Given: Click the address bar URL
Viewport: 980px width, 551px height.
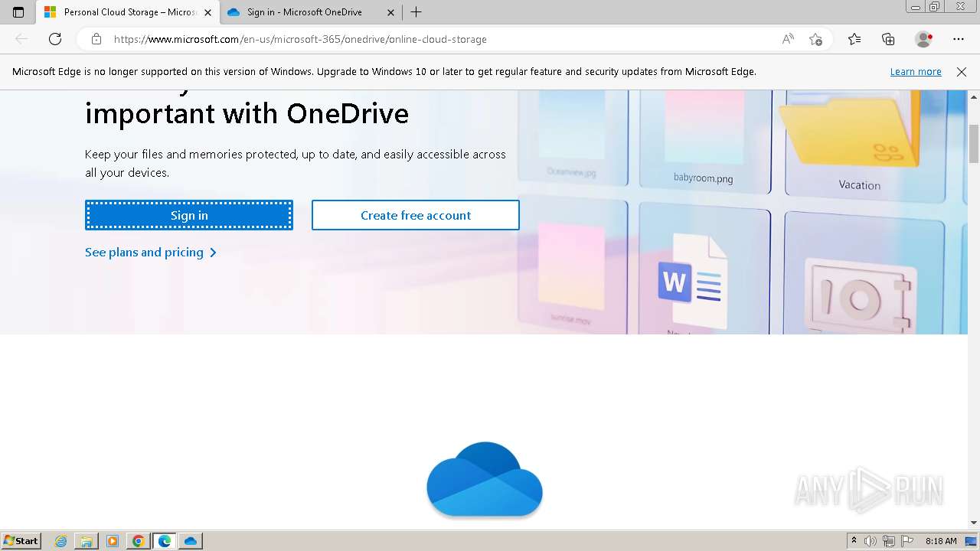Looking at the screenshot, I should pos(300,39).
